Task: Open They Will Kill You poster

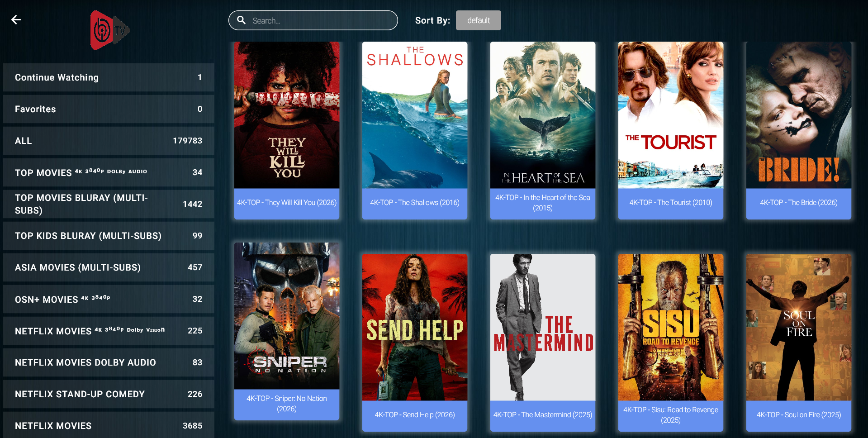Action: point(287,115)
